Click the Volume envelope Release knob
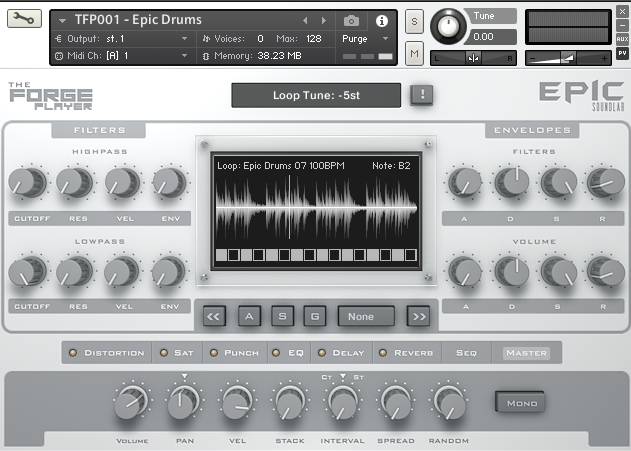631x451 pixels. [x=605, y=272]
